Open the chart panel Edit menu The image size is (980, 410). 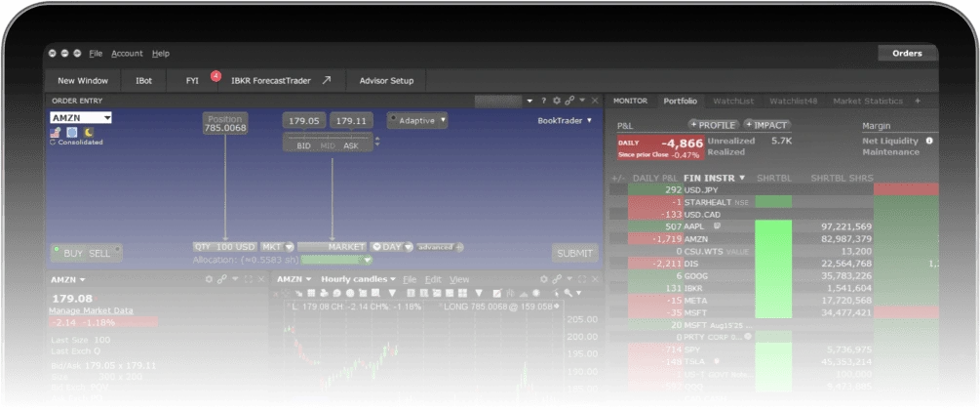(433, 279)
